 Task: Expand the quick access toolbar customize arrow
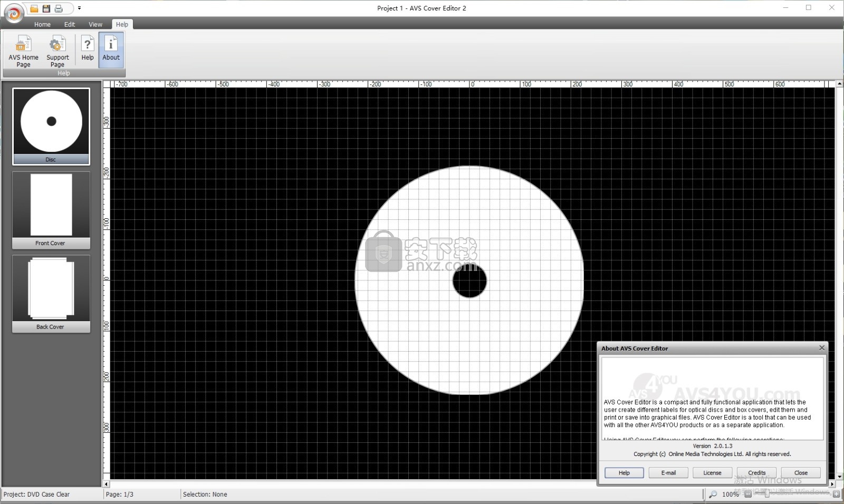tap(79, 8)
